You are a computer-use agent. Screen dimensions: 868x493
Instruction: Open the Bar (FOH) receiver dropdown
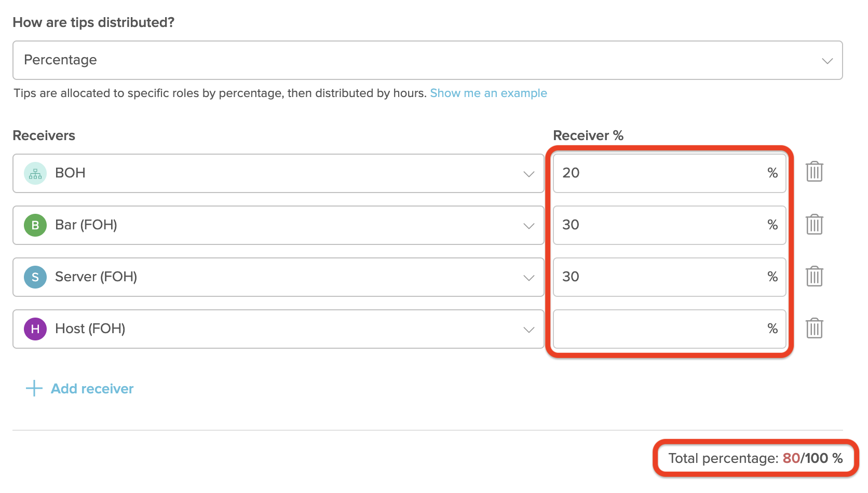click(528, 225)
